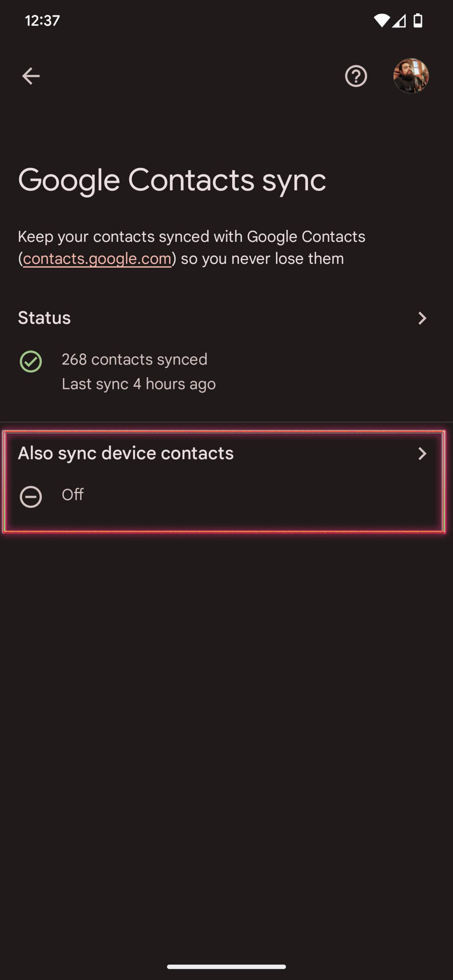The height and width of the screenshot is (980, 453).
Task: Expand Status with its chevron arrow
Action: coord(422,318)
